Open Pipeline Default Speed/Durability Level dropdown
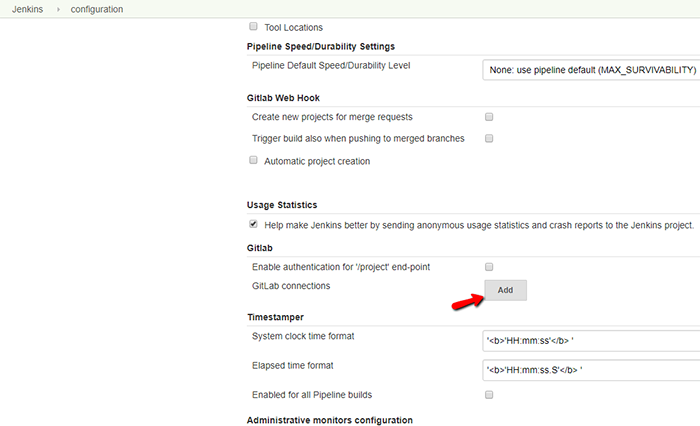The image size is (700, 426). pos(591,70)
